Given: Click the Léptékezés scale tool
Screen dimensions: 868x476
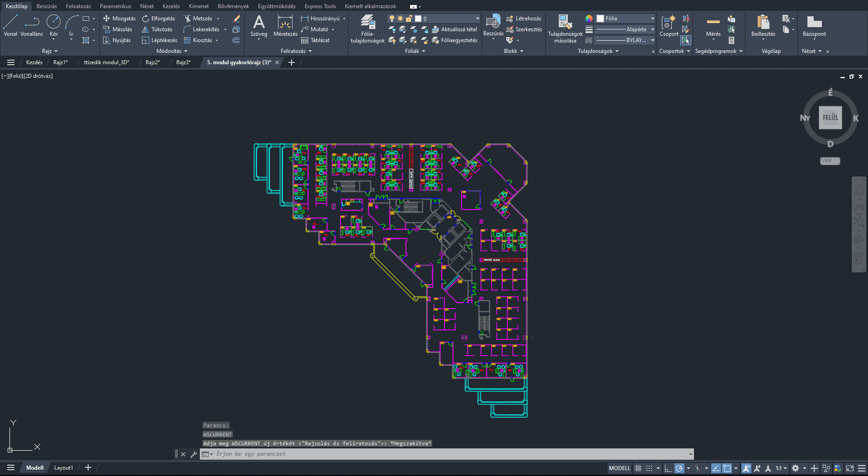Looking at the screenshot, I should click(x=160, y=40).
